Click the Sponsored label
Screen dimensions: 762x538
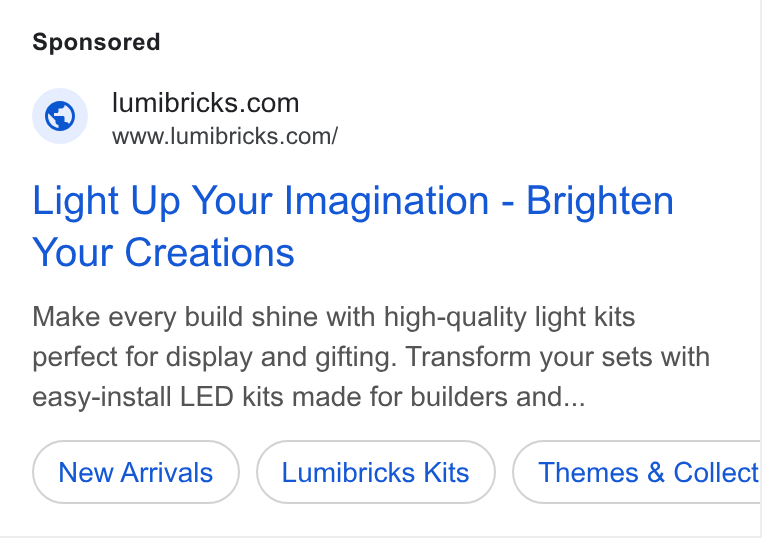96,42
